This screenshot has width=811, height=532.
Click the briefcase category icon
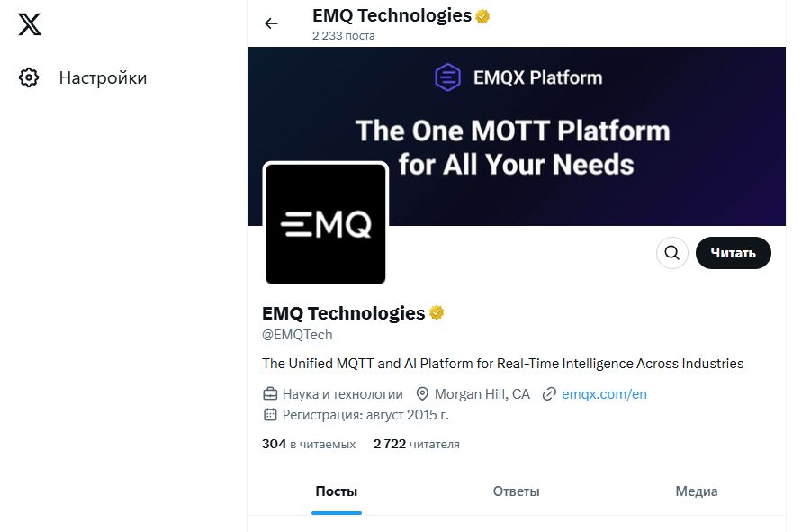(x=269, y=394)
